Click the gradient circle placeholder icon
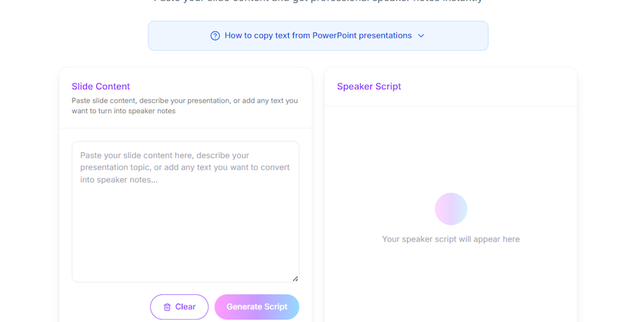The height and width of the screenshot is (322, 644). coord(451,209)
